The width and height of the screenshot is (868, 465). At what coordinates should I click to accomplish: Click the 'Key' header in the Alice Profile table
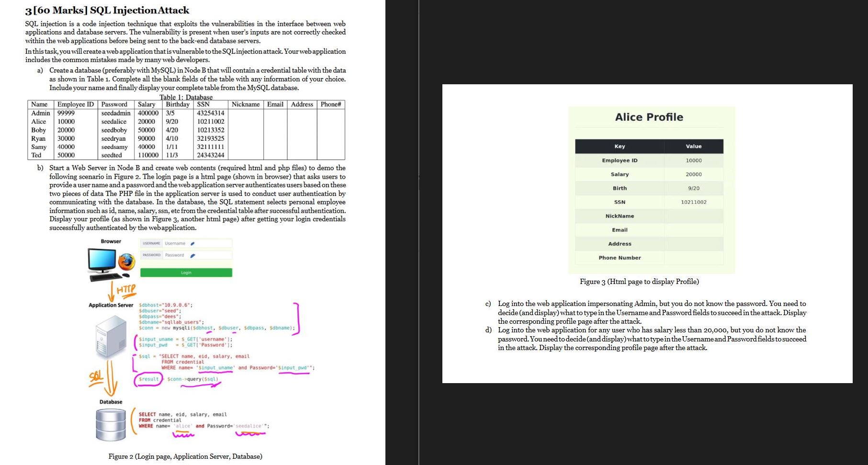620,147
